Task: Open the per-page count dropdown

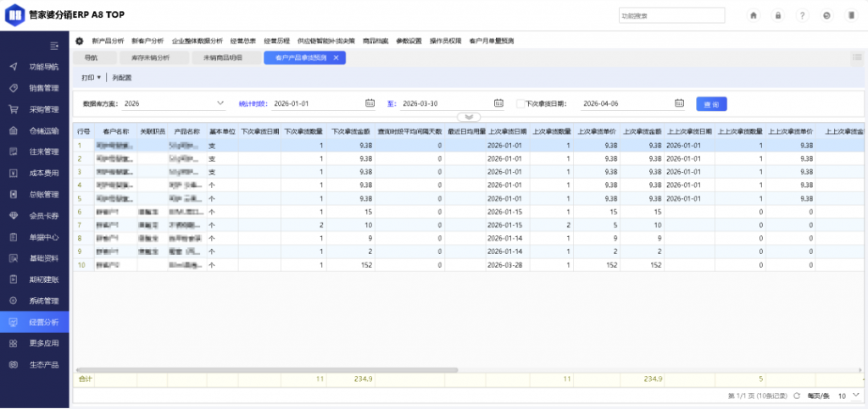Action: coord(848,395)
